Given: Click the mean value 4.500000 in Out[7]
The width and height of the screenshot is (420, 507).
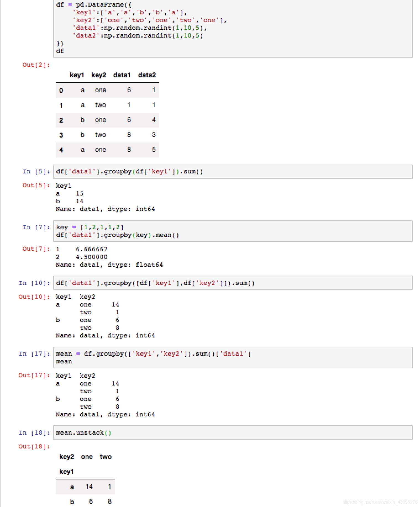Looking at the screenshot, I should tap(91, 257).
